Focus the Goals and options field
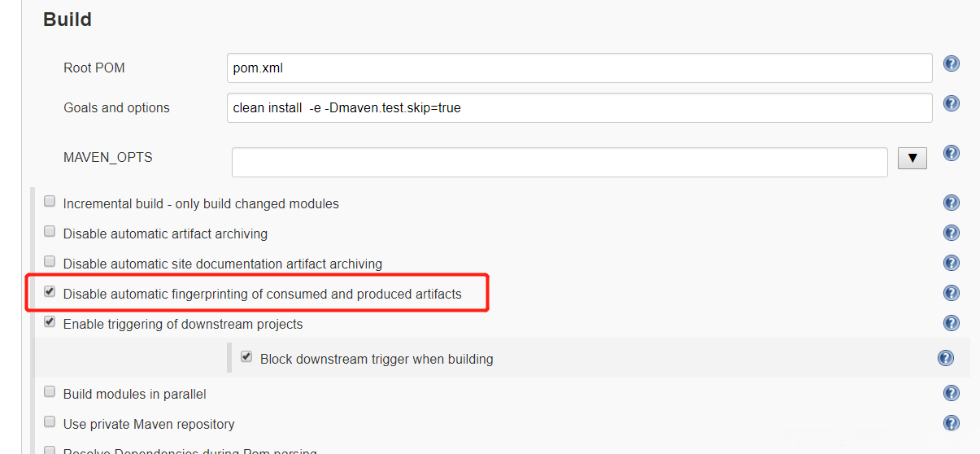 coord(579,107)
